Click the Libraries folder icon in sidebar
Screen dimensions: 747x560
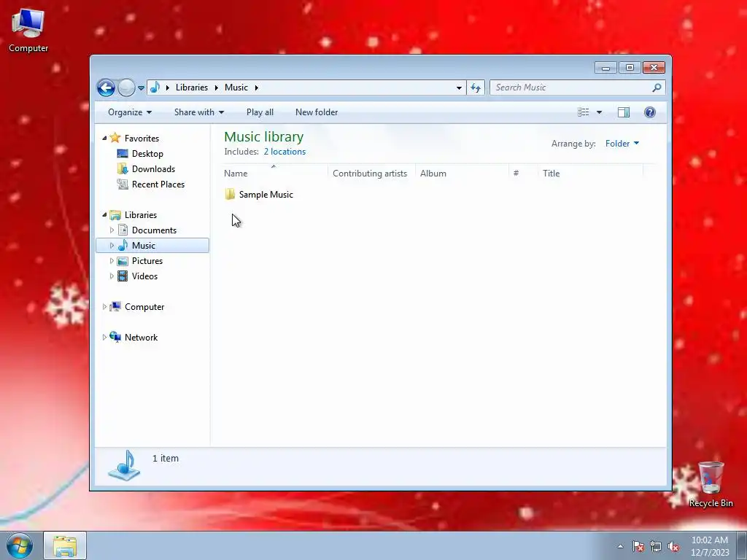click(x=115, y=215)
